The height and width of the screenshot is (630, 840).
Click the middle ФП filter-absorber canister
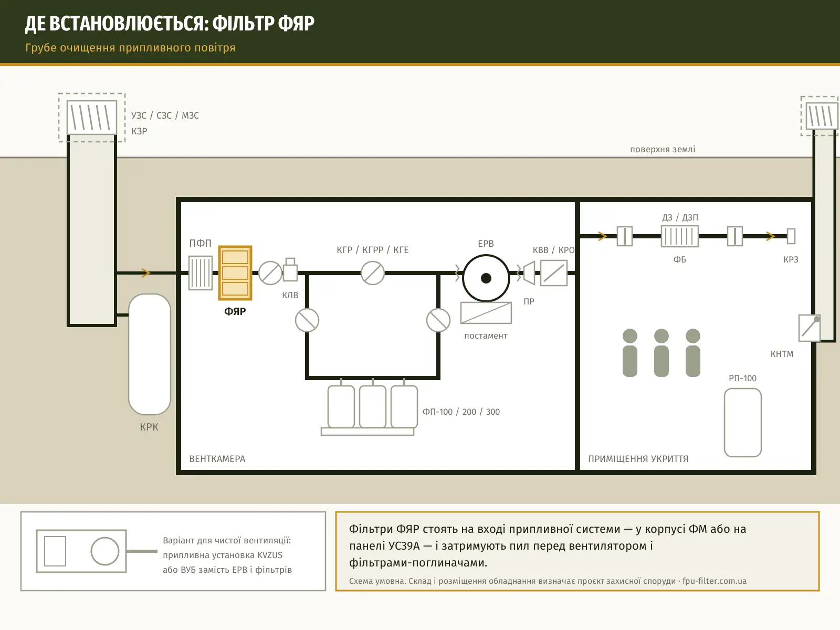pyautogui.click(x=373, y=407)
